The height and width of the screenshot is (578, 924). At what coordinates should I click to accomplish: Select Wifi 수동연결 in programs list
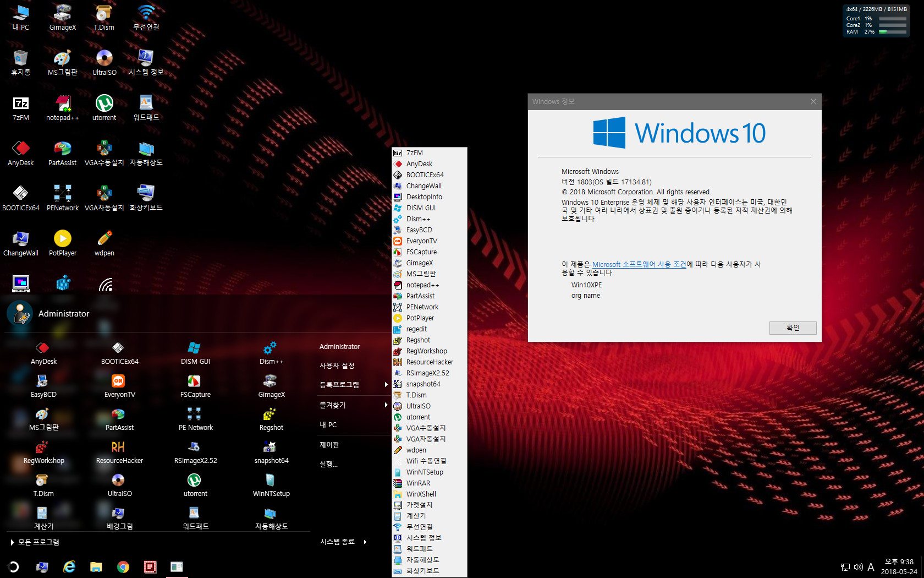(x=430, y=461)
